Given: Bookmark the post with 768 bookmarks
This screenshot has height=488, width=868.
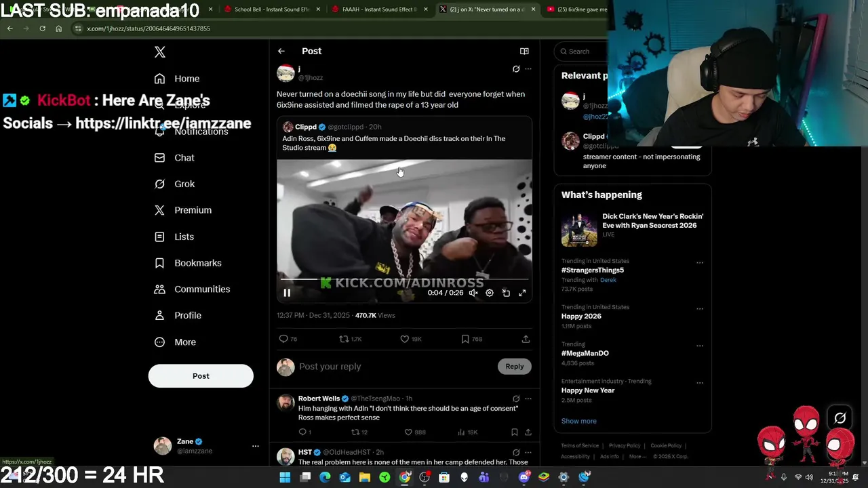Looking at the screenshot, I should pos(465,339).
